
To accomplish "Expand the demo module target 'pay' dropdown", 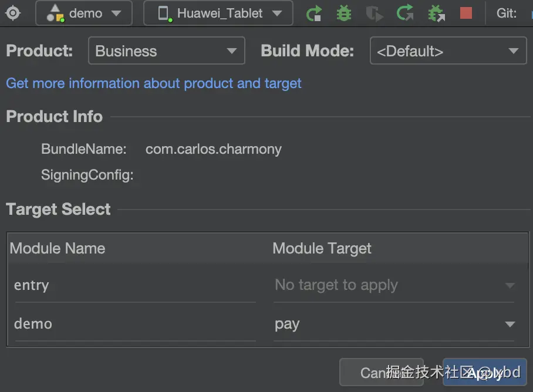I will (x=510, y=324).
